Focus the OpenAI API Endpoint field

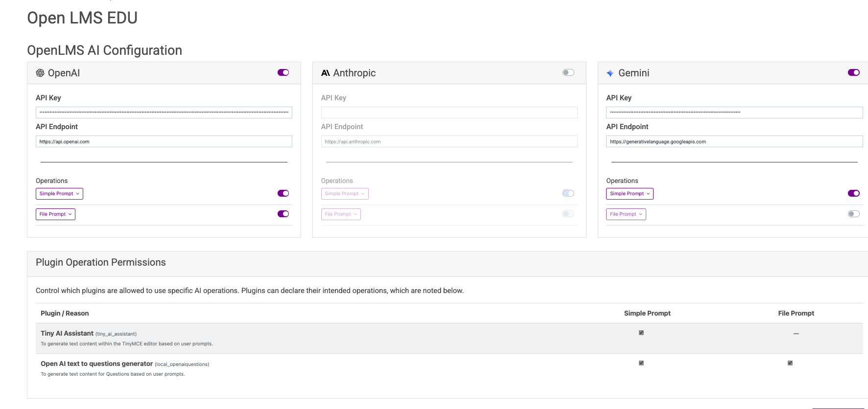point(164,141)
